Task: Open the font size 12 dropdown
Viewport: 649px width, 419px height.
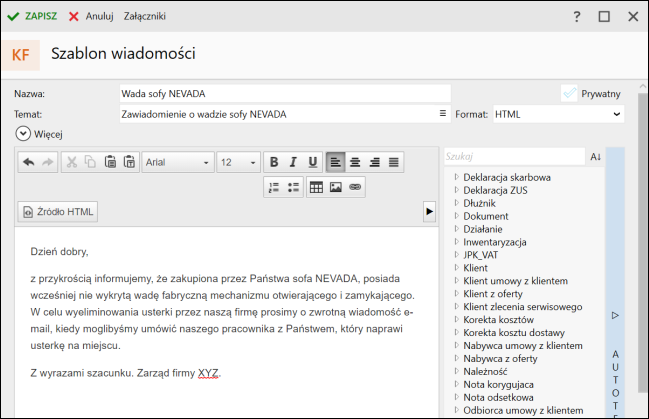Action: (238, 162)
